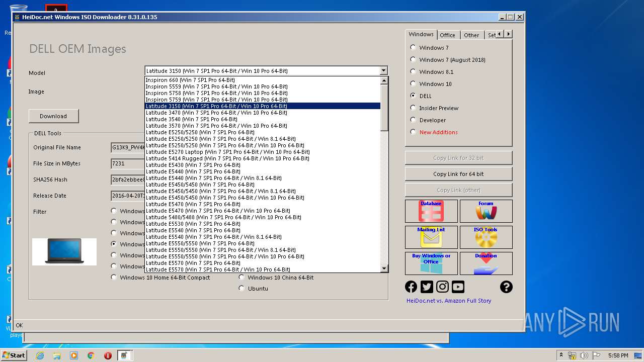Choose Latitude E5530 entry
644x362 pixels.
click(263, 224)
